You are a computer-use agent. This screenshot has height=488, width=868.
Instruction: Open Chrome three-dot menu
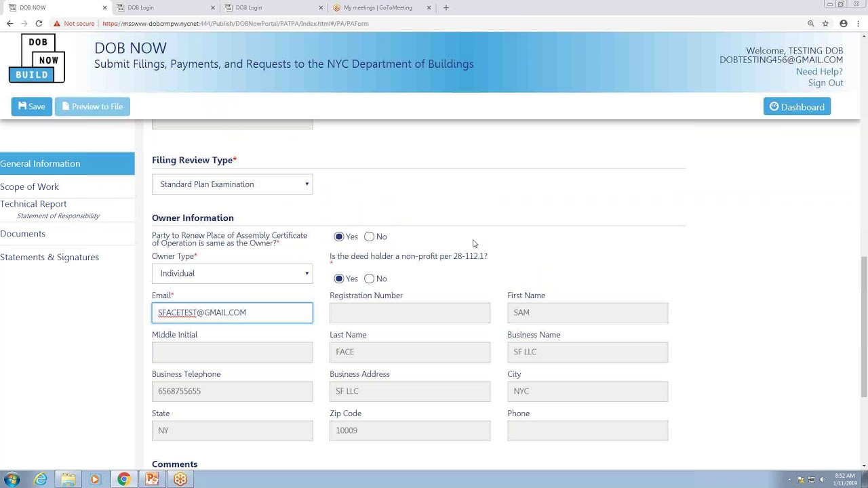click(859, 24)
